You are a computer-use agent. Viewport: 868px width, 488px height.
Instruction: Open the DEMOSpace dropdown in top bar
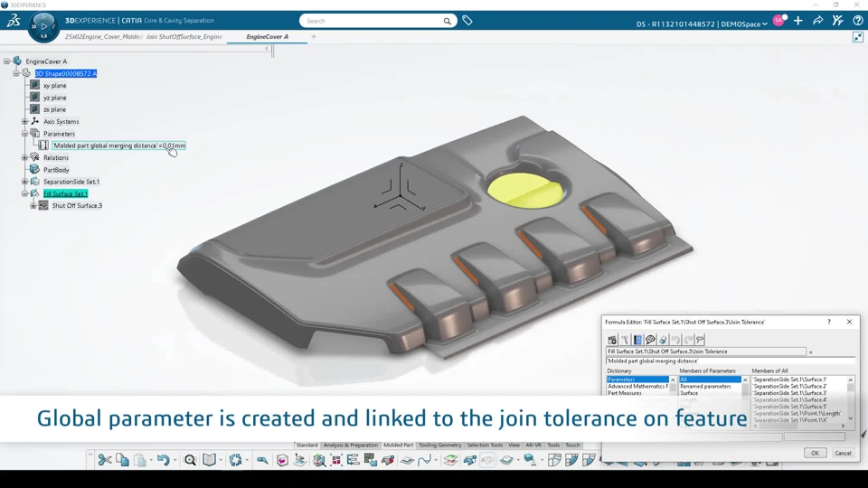point(765,24)
